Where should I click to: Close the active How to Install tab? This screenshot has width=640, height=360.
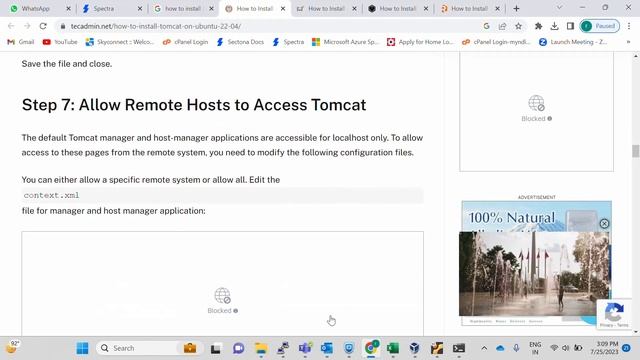click(x=283, y=8)
